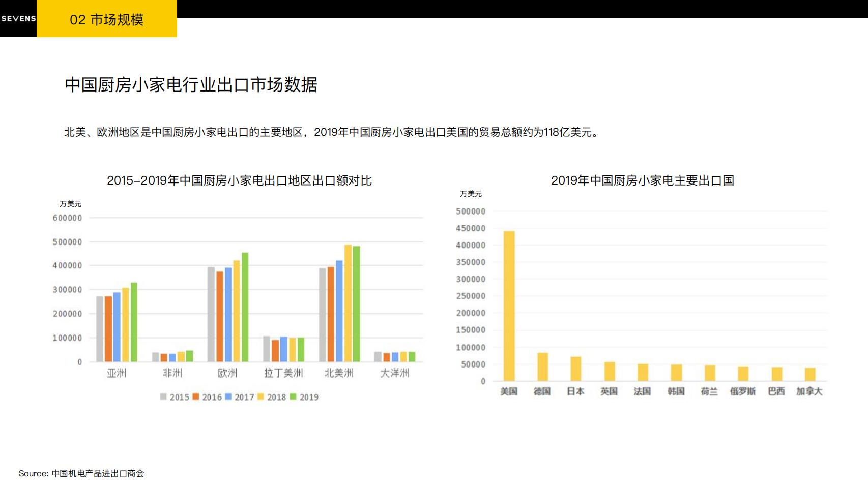Click the left chart title '2015–2019年中国厨房小家电出口地区出口额对比'
The width and height of the screenshot is (868, 488).
[239, 180]
